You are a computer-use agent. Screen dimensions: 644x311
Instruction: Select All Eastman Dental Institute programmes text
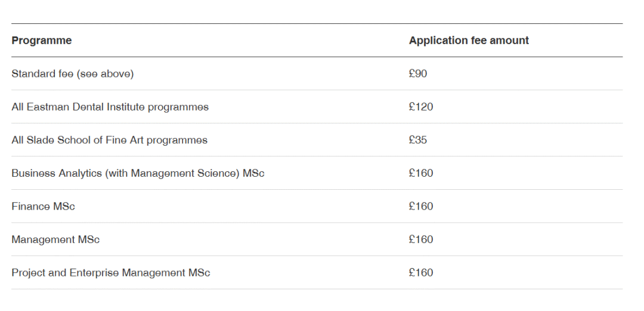110,107
